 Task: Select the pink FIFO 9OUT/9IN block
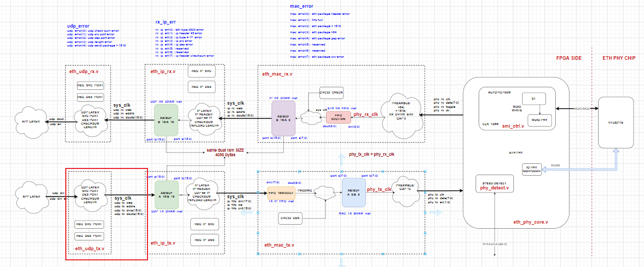pos(339,118)
